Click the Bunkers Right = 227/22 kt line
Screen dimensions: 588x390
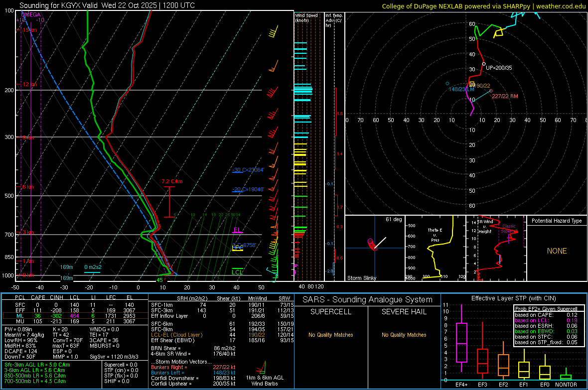(193, 368)
